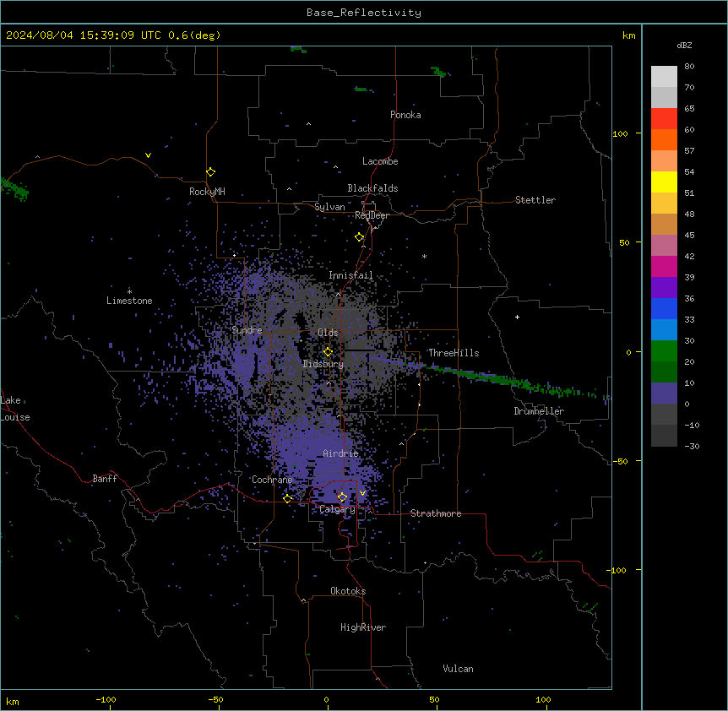728x711 pixels.
Task: Click the Limestone label
Action: [x=129, y=301]
